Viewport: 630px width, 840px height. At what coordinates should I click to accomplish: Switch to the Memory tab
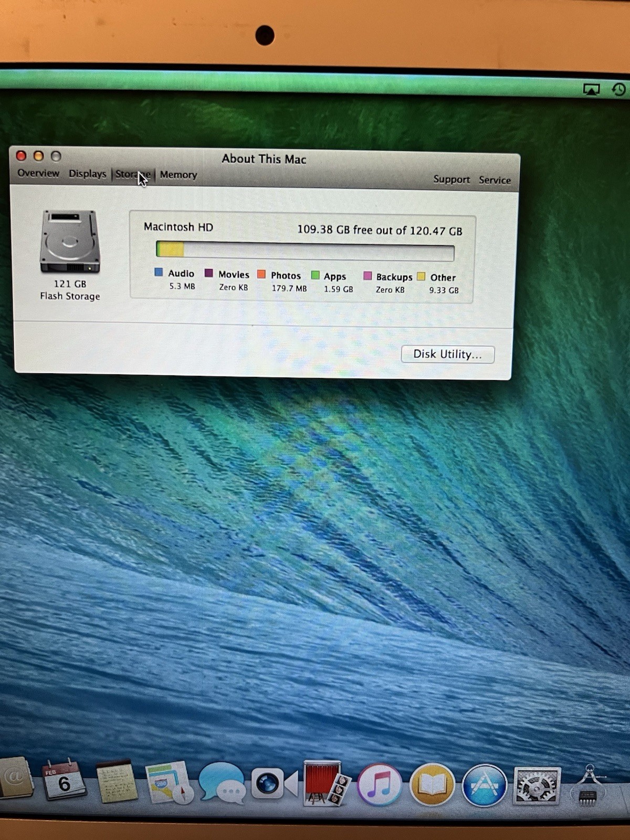coord(178,175)
